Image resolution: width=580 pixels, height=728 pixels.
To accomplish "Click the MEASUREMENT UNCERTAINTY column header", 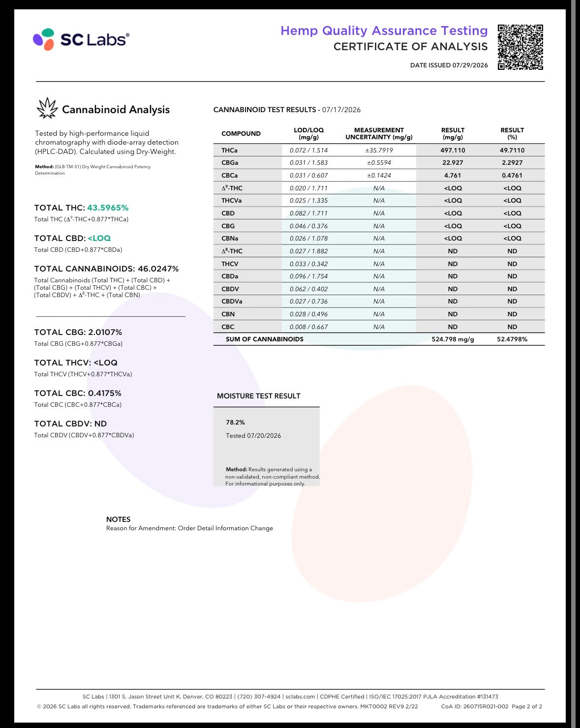I will point(379,134).
